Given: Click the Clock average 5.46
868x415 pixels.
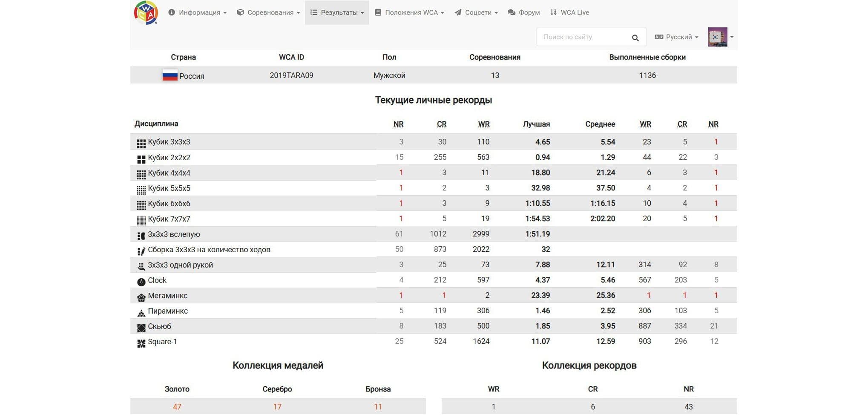Looking at the screenshot, I should tap(608, 280).
